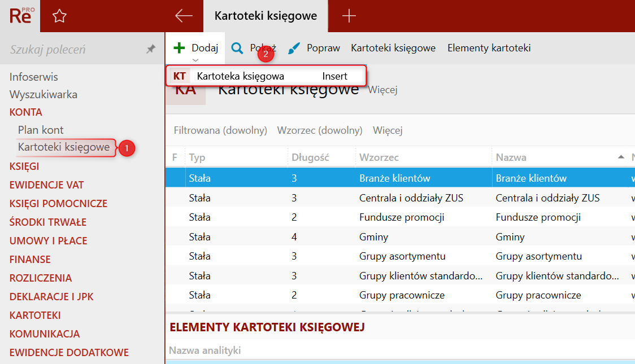This screenshot has width=635, height=364.
Task: Click Więcej in the filter bar
Action: click(x=388, y=130)
